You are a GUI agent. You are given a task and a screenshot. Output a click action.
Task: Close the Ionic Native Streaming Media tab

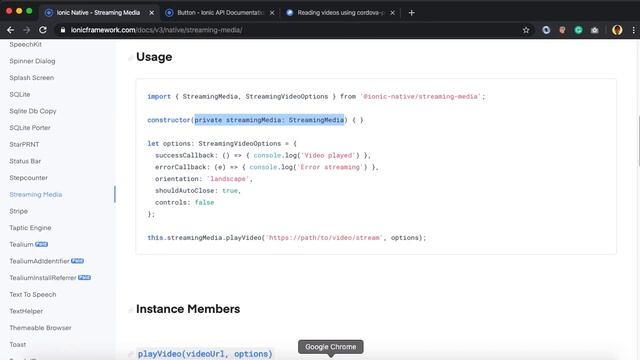pos(151,13)
